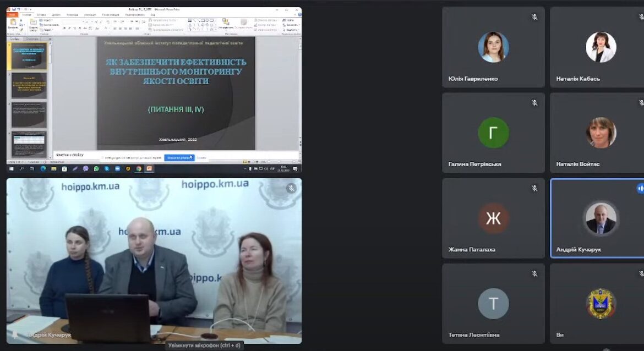
Task: Click Увімкнути мікрофон tooltip button
Action: click(x=204, y=345)
